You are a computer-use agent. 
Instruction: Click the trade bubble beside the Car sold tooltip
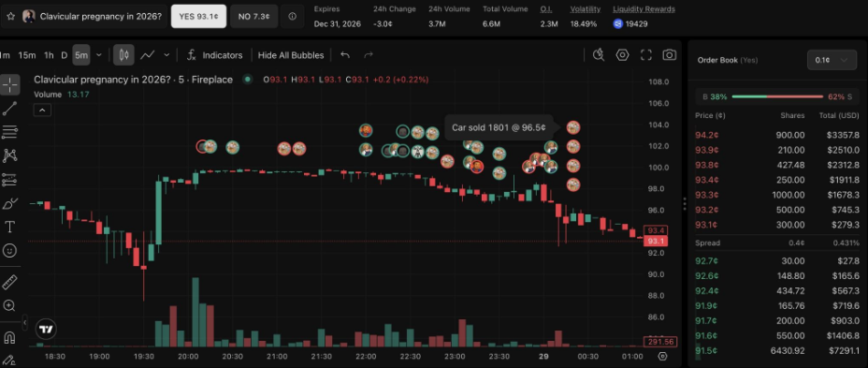pos(573,127)
